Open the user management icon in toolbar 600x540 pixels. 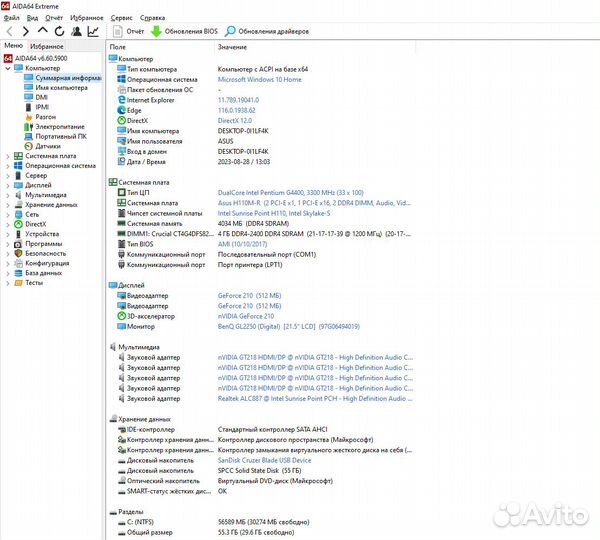click(x=76, y=31)
